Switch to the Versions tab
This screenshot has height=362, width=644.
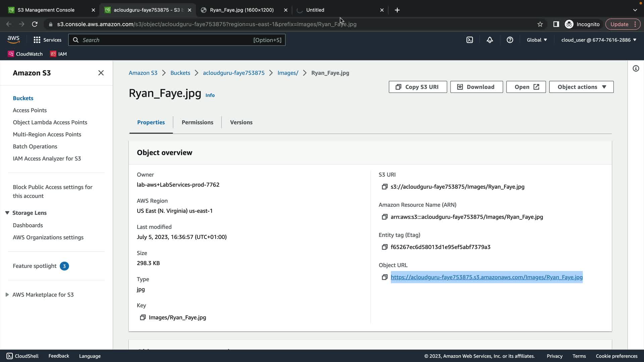coord(241,122)
